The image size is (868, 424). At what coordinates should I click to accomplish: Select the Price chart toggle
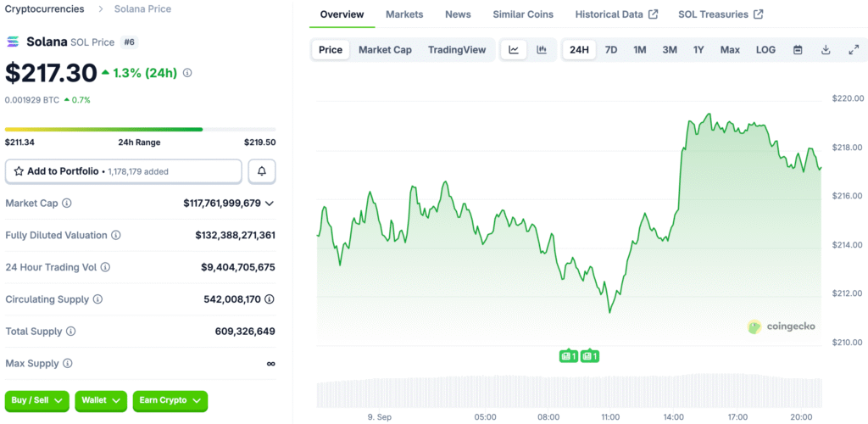331,50
